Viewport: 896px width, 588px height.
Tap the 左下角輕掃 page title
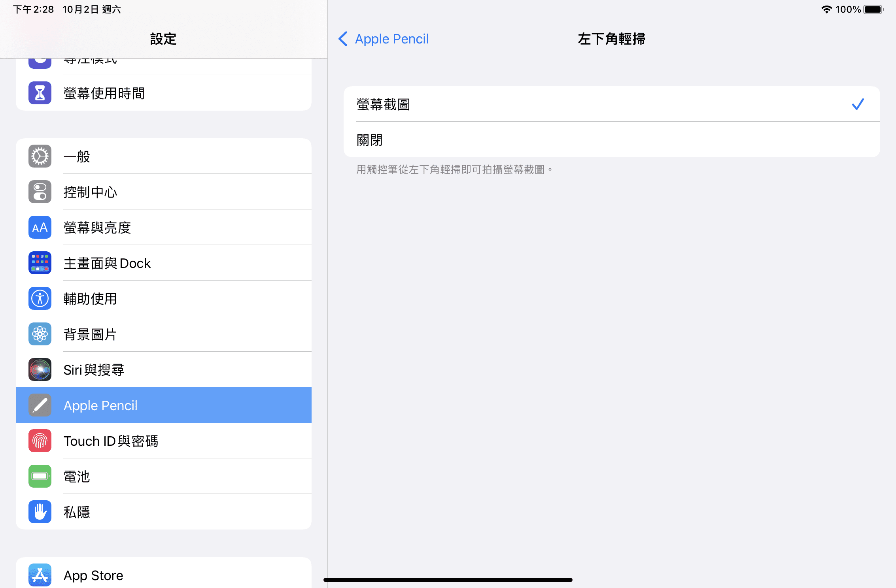pos(611,39)
